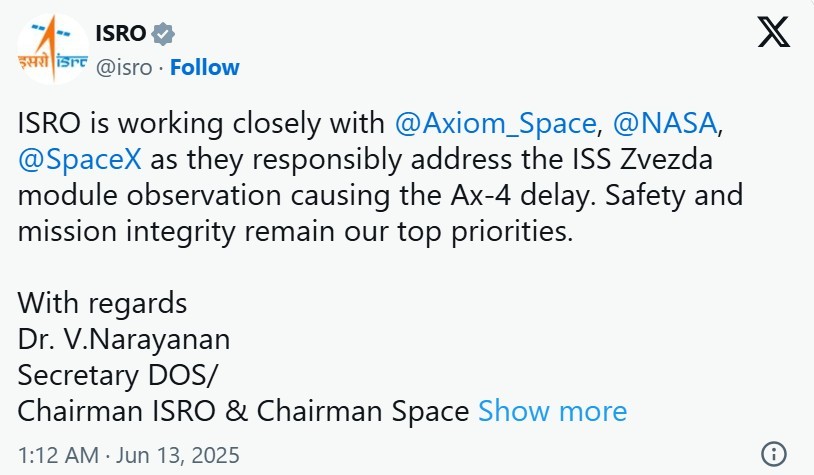Open the ISRO profile avatar
The image size is (814, 475).
pos(53,49)
